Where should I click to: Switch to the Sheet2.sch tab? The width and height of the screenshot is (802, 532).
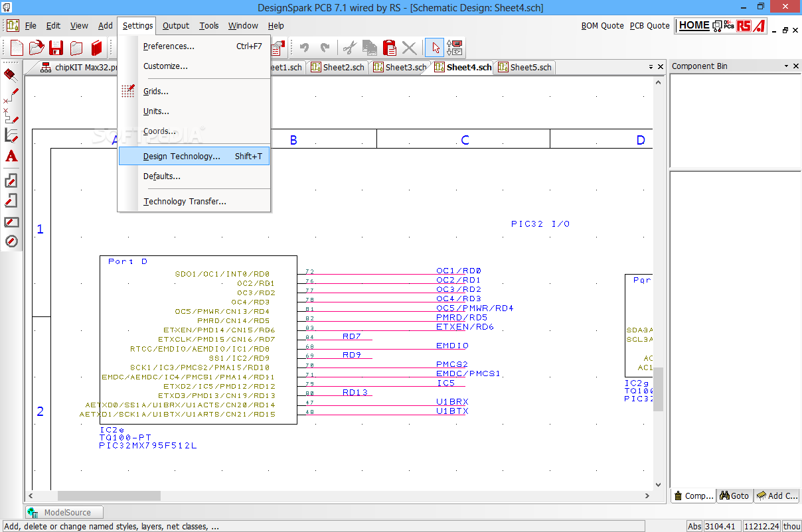[x=338, y=67]
